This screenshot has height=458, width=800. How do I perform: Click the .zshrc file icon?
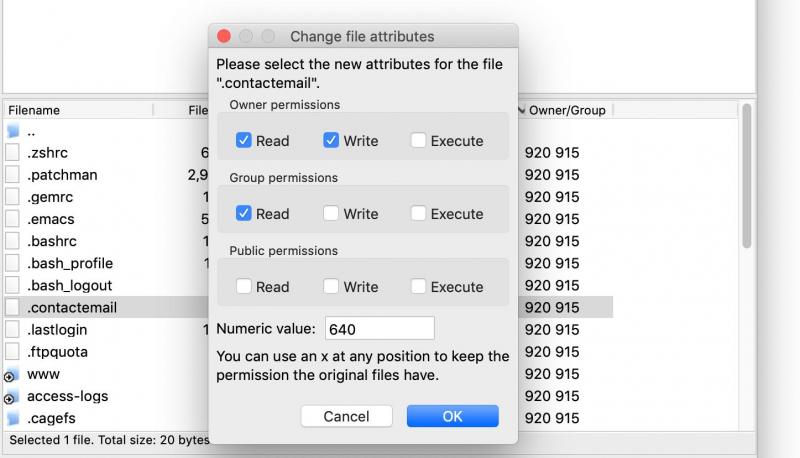(12, 153)
